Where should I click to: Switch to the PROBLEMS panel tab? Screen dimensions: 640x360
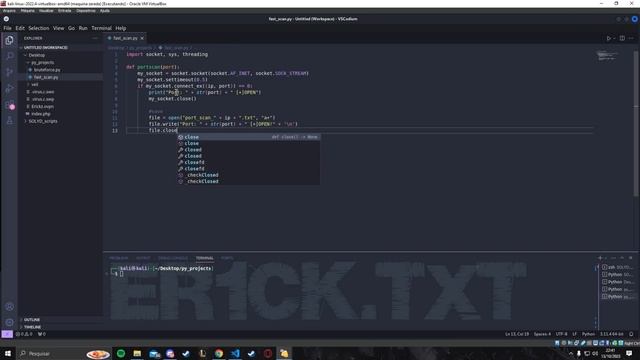tap(118, 258)
